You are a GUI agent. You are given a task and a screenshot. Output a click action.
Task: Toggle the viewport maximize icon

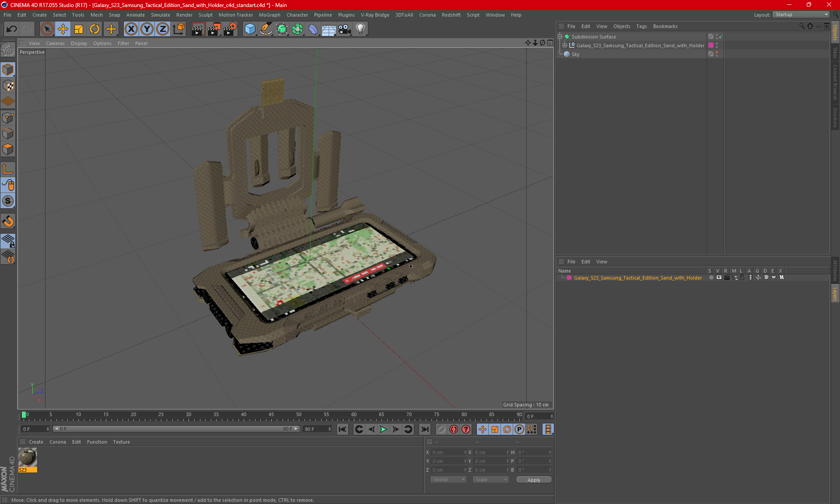coord(550,43)
